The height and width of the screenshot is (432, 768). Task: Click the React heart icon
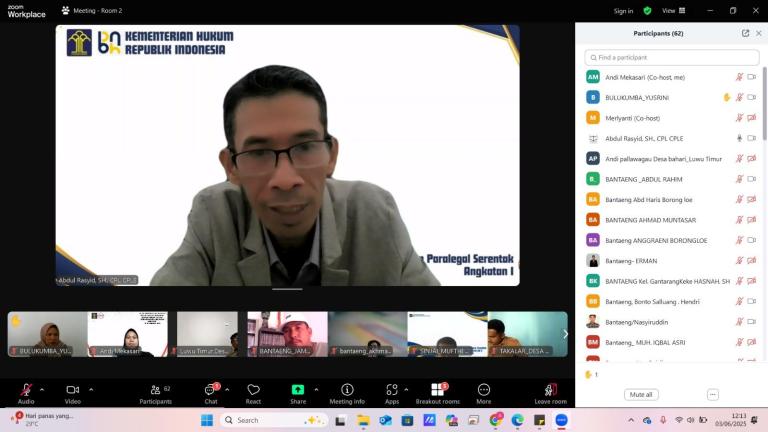(253, 390)
